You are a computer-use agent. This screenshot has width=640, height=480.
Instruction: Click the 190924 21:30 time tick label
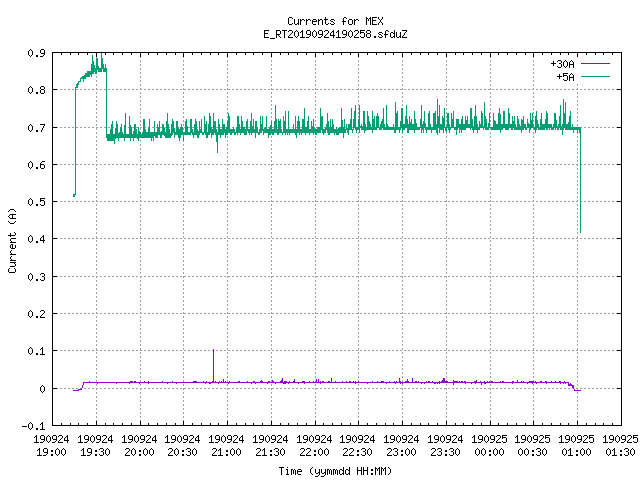(x=270, y=445)
